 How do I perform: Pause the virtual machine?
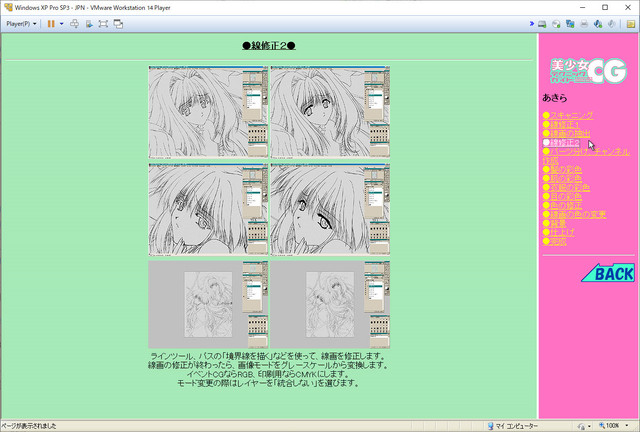[x=51, y=24]
